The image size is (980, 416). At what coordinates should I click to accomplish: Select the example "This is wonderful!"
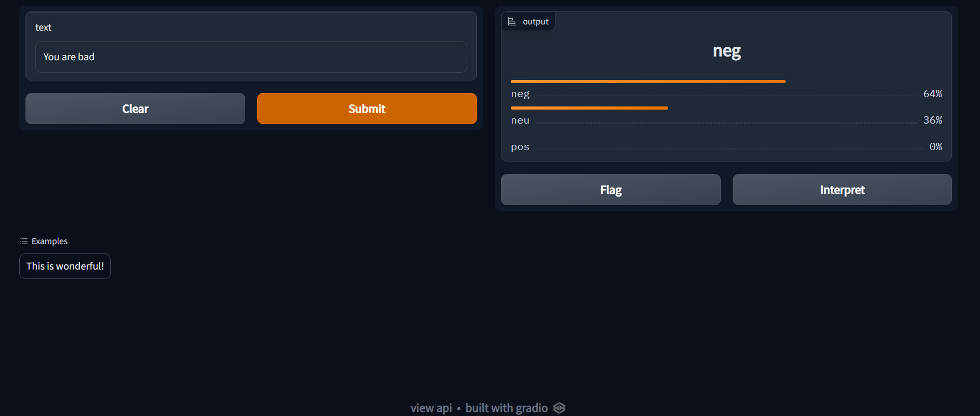coord(64,266)
